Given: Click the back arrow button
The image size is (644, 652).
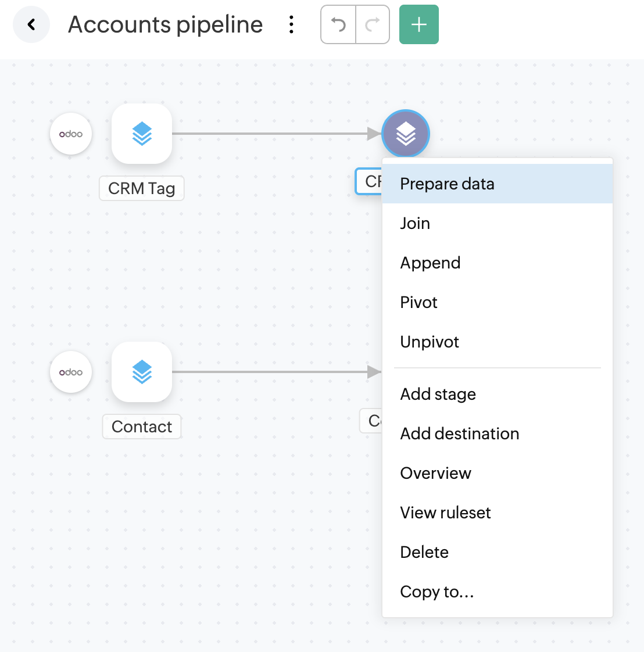Looking at the screenshot, I should tap(31, 24).
